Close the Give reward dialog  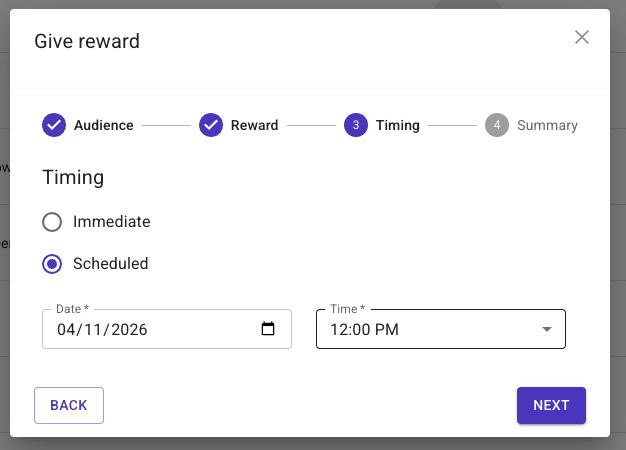[582, 38]
